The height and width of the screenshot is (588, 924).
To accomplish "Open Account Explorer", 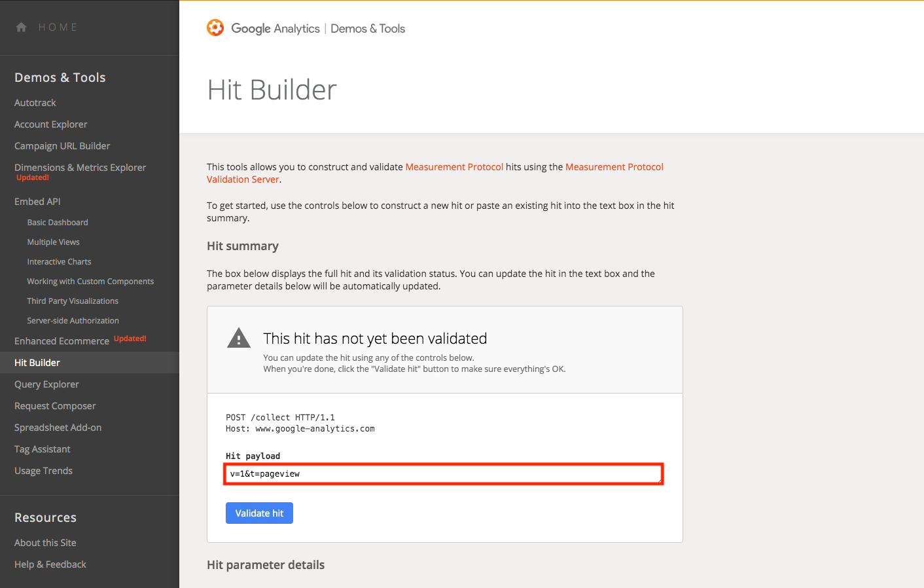I will 51,124.
